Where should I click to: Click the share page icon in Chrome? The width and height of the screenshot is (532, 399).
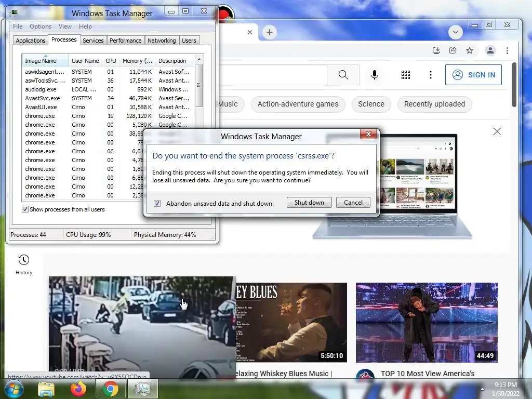tap(453, 50)
